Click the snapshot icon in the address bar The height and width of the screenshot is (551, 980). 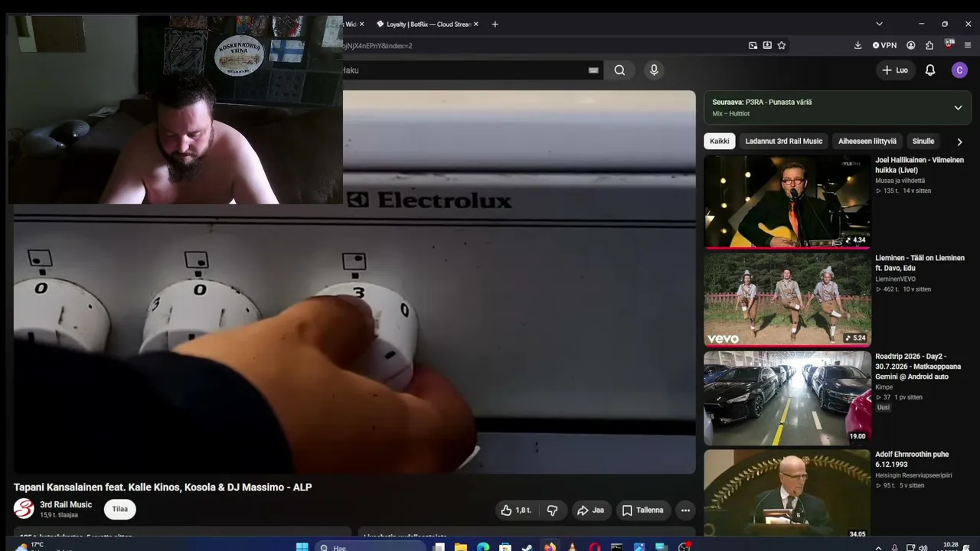click(753, 45)
